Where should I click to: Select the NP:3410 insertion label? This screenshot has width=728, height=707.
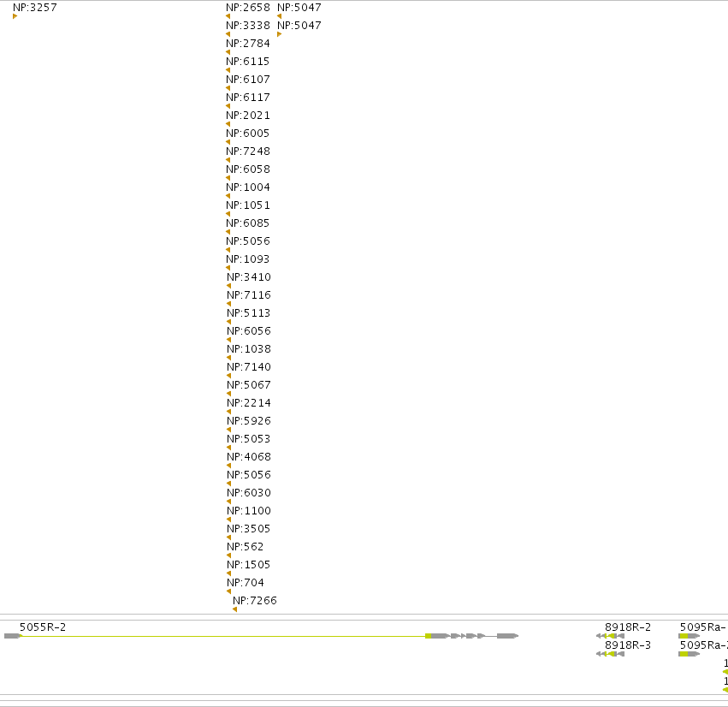pos(249,277)
